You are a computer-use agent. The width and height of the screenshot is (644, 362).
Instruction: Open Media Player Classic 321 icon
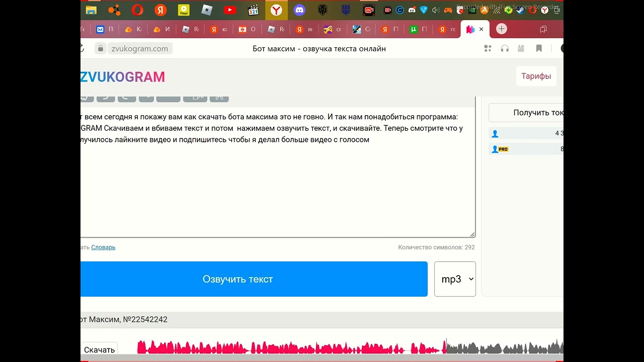coord(253,10)
